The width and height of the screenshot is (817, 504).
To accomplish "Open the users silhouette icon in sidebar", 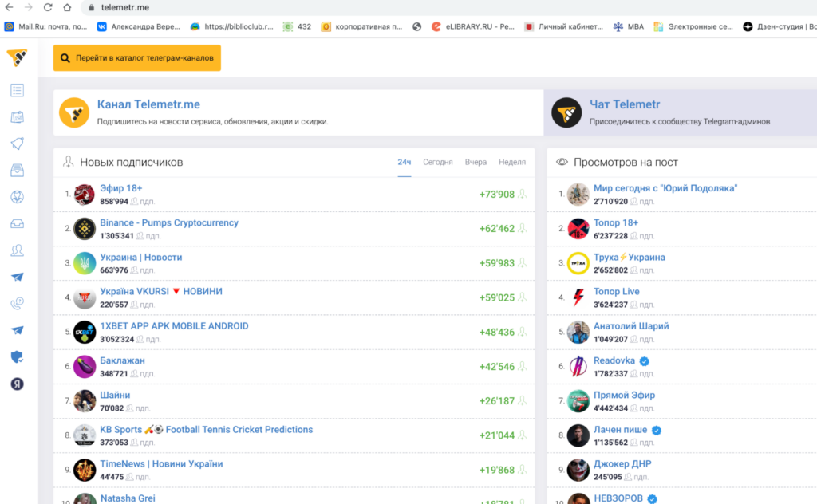I will click(18, 250).
